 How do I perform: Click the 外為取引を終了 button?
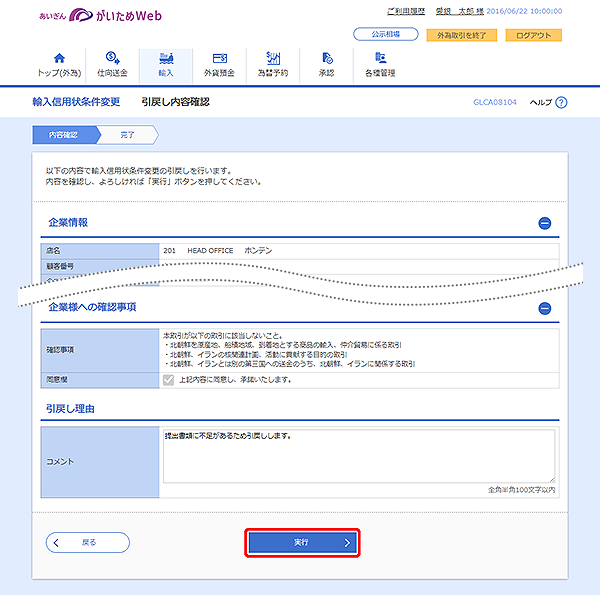[461, 35]
